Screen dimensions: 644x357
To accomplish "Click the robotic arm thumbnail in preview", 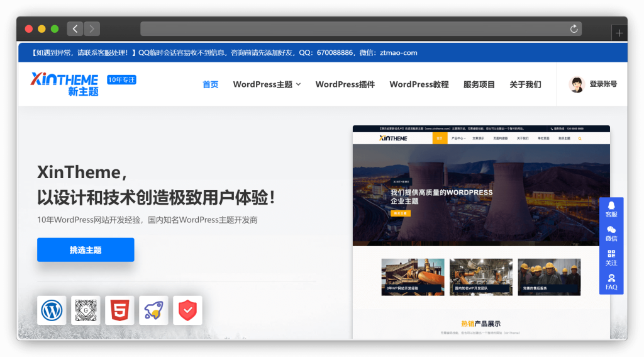I will [481, 277].
